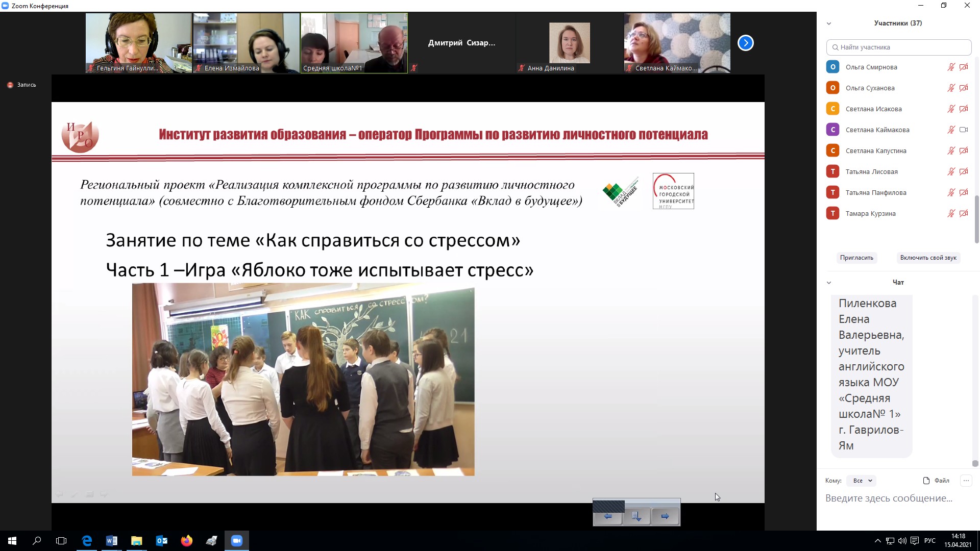The height and width of the screenshot is (551, 980).
Task: Select participant Светлана Капустина in list
Action: 897,151
